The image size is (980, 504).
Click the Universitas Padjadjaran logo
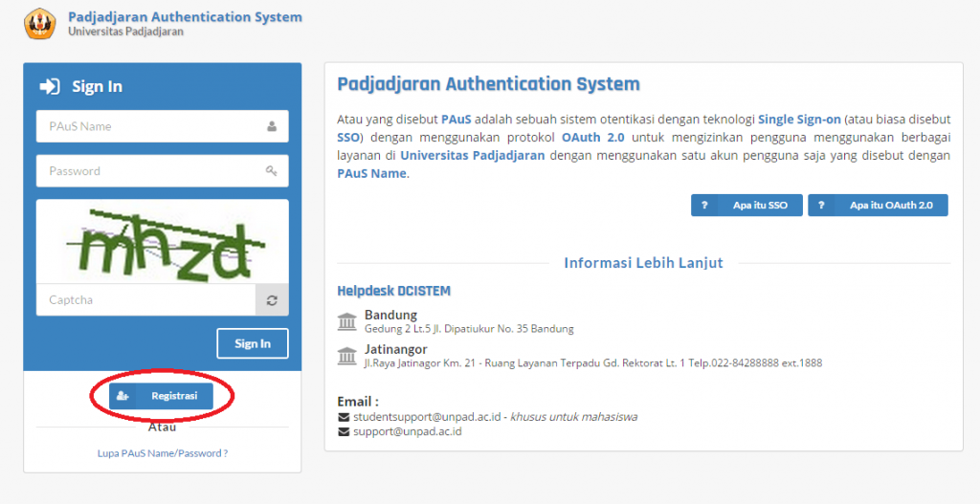[x=40, y=24]
